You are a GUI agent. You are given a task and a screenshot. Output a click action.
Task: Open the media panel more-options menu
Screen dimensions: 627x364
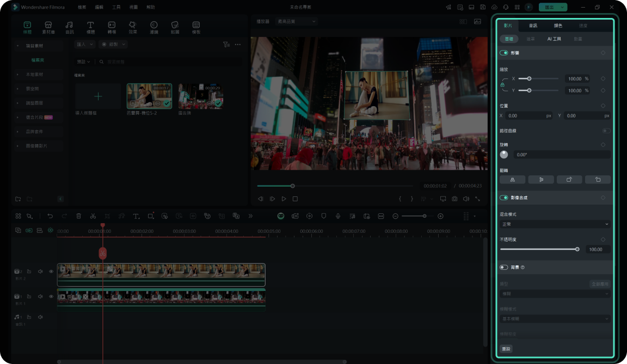[238, 45]
